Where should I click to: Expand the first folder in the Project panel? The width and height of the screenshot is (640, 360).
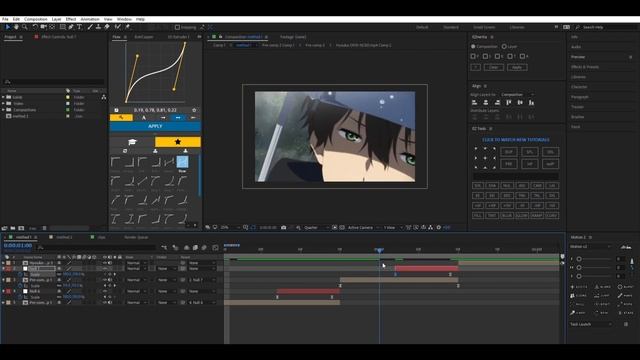[x=3, y=97]
